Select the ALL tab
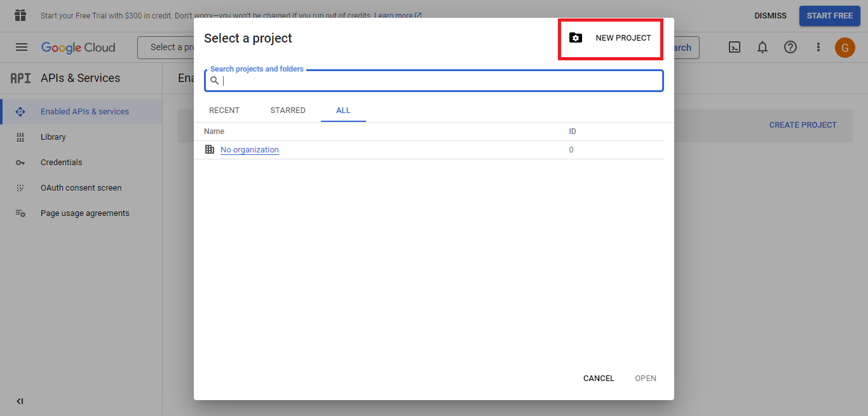The height and width of the screenshot is (416, 868). click(343, 111)
